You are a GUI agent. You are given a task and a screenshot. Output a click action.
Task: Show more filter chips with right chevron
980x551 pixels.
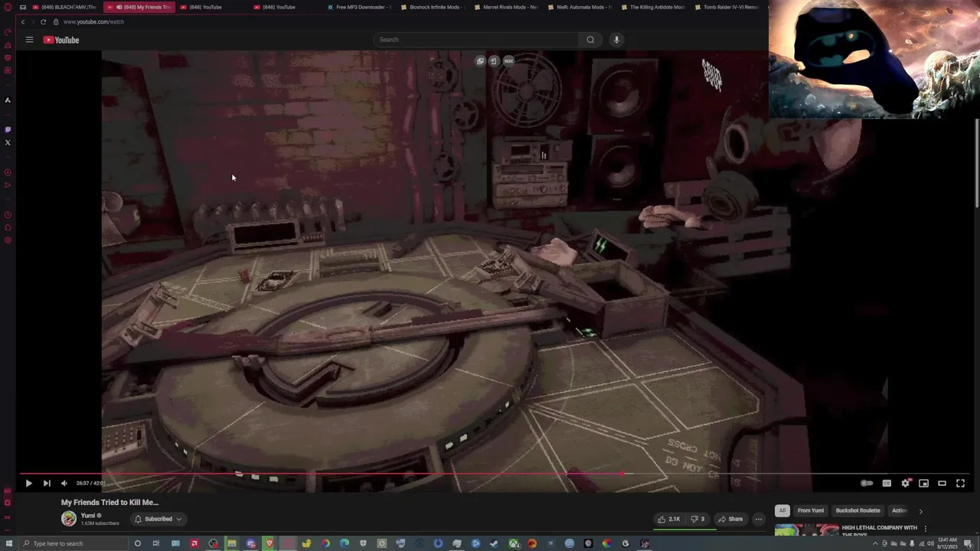(920, 511)
